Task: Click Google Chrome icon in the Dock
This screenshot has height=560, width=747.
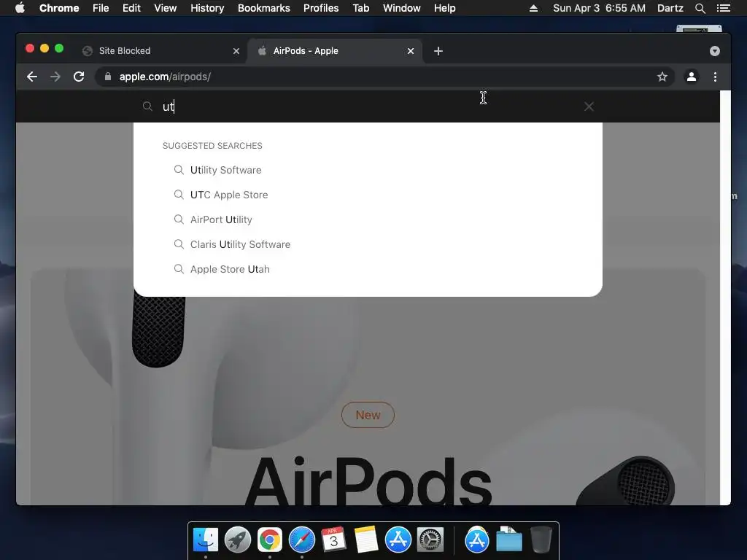Action: [x=270, y=540]
